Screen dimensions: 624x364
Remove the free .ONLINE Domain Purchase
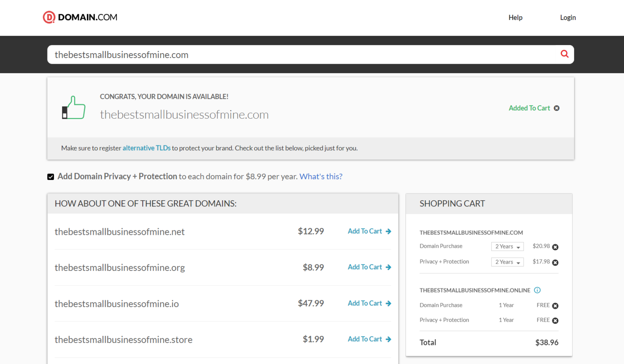556,305
